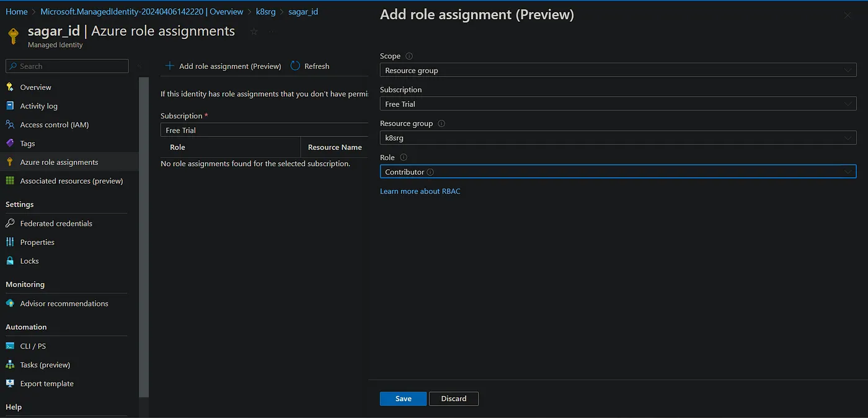Open Advisor recommendations
Viewport: 868px width, 418px height.
[x=64, y=303]
